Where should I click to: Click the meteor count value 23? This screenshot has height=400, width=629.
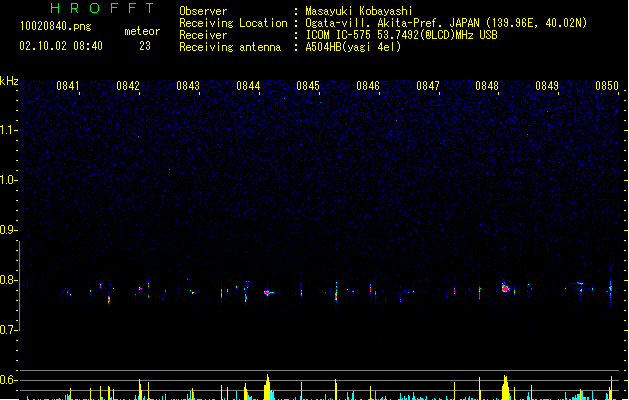coord(145,46)
